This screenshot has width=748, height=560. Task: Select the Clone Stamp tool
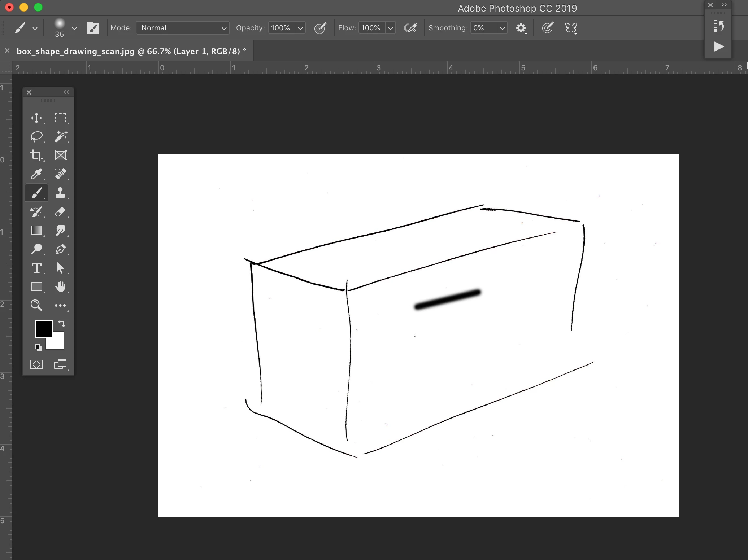pyautogui.click(x=60, y=193)
